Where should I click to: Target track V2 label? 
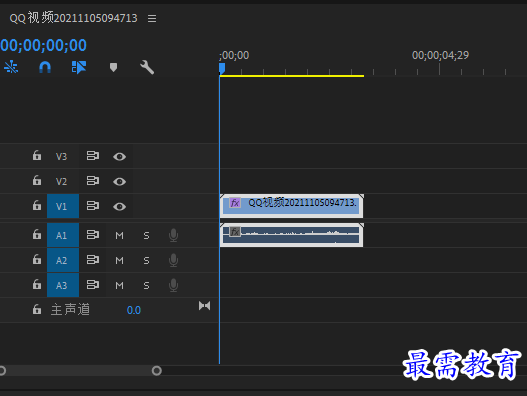click(x=62, y=182)
